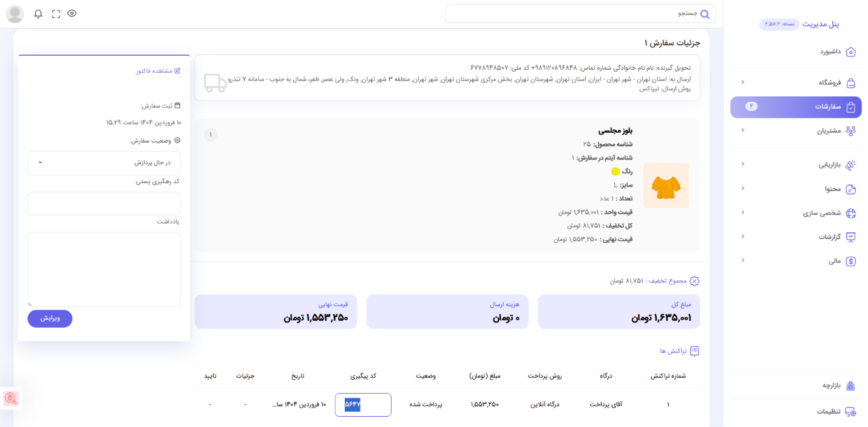Click the search magnifier icon
The image size is (868, 427).
point(705,14)
